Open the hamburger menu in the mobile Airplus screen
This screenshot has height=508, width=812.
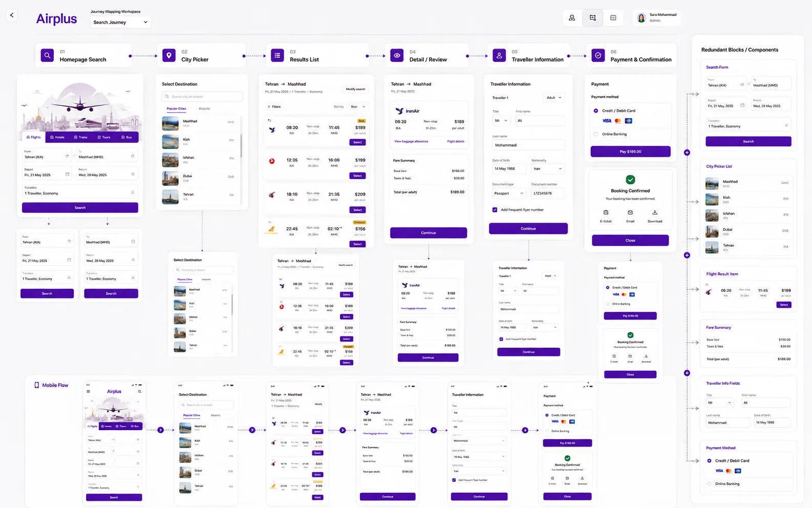88,391
